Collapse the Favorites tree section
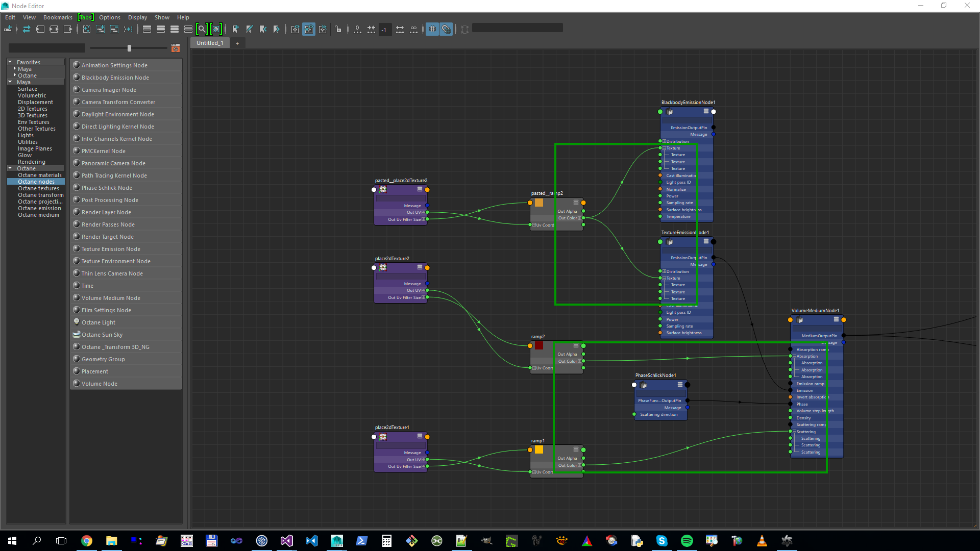 click(x=10, y=62)
